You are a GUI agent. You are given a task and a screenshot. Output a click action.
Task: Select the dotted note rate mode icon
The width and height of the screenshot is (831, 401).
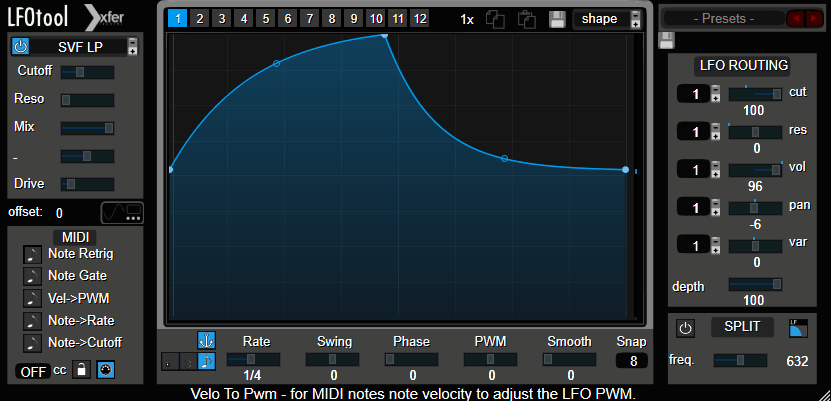[170, 361]
